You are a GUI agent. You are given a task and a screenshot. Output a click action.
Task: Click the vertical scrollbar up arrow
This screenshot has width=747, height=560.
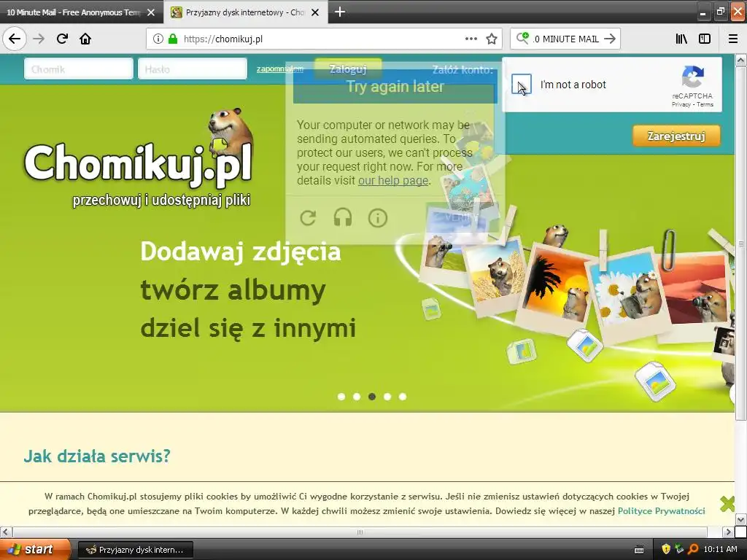(x=741, y=60)
